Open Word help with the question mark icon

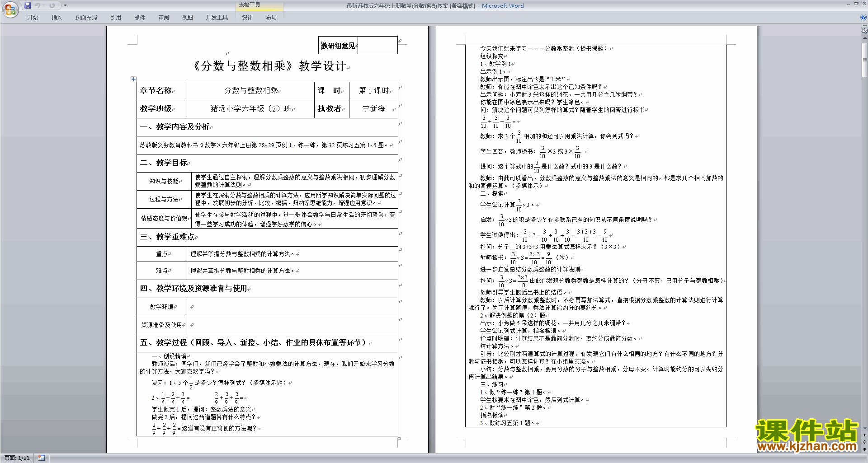[x=863, y=17]
